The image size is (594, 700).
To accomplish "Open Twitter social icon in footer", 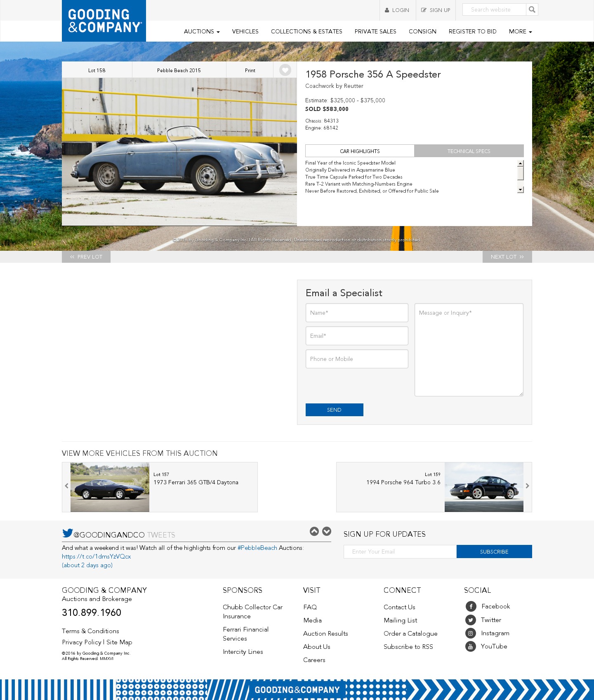I will (x=471, y=620).
